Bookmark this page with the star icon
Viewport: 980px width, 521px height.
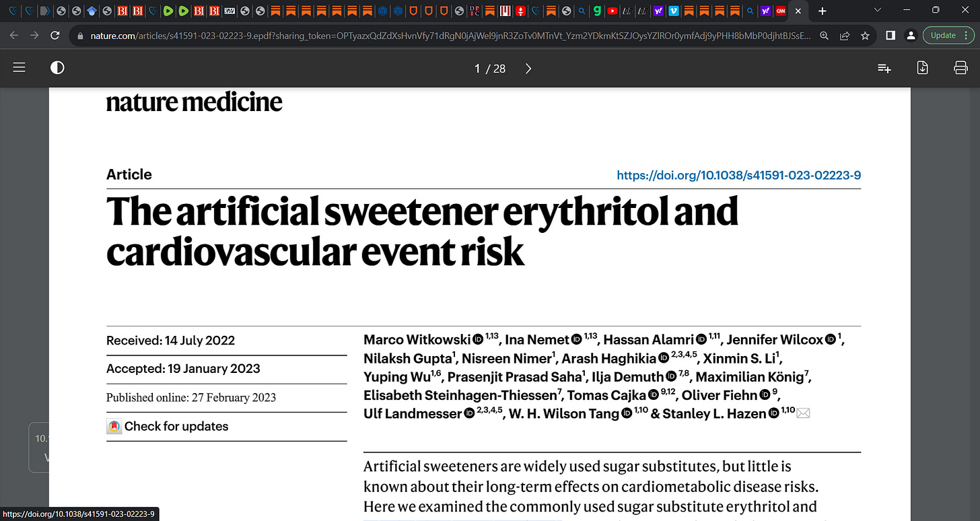click(865, 35)
